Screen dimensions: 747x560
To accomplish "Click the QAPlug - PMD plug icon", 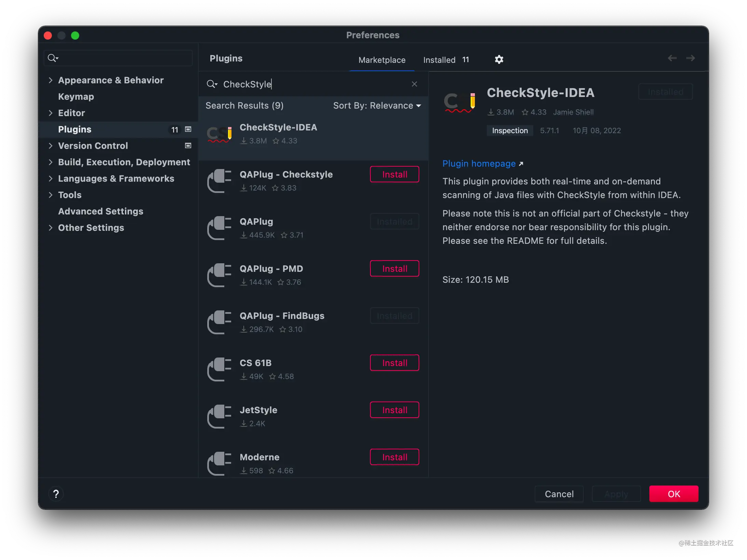I will coord(219,275).
